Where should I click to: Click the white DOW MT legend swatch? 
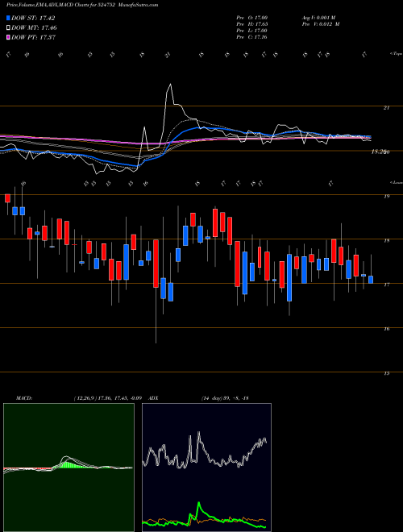point(8,28)
